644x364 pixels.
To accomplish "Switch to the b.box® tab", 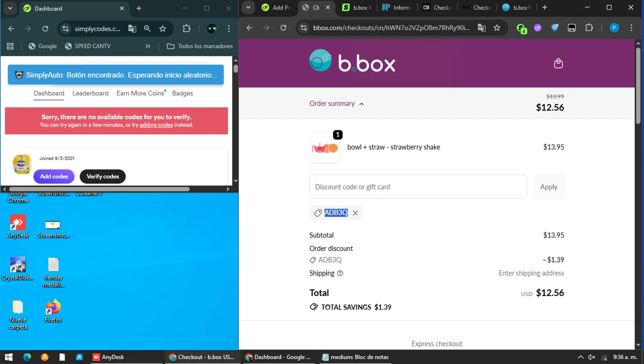I will pyautogui.click(x=517, y=8).
